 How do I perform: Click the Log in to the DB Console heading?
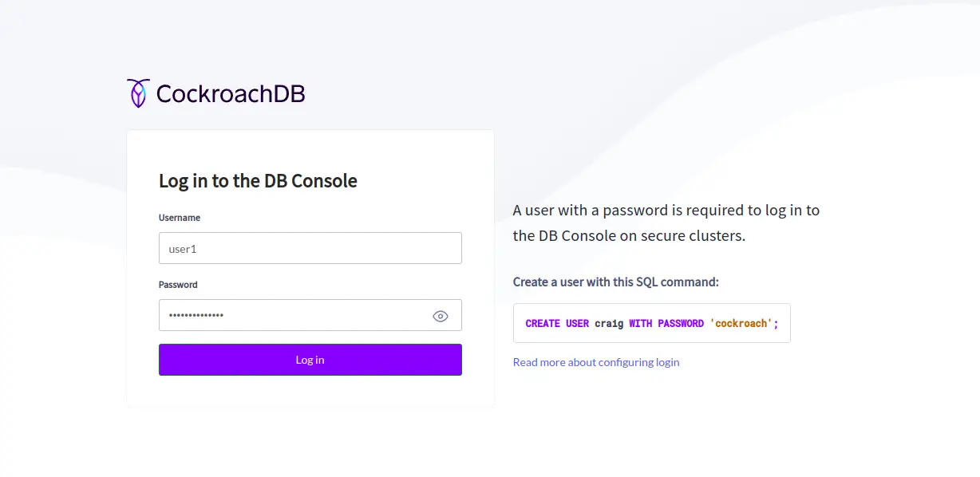point(258,181)
